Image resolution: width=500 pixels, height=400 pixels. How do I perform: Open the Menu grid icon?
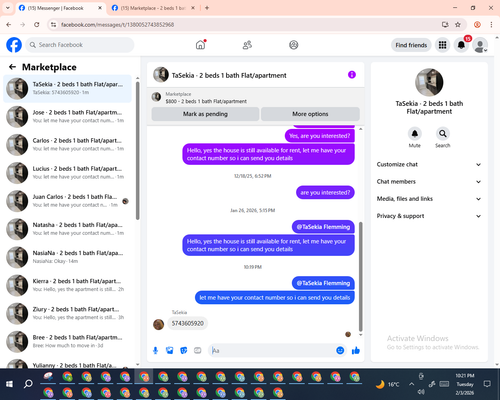click(x=442, y=45)
